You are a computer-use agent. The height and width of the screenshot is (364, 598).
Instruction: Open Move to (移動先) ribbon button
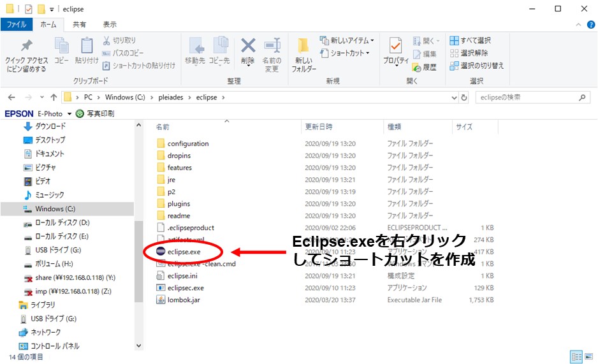(195, 51)
